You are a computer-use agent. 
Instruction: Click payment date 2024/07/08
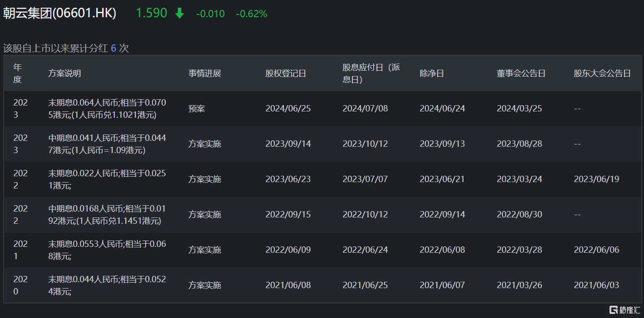tap(365, 109)
